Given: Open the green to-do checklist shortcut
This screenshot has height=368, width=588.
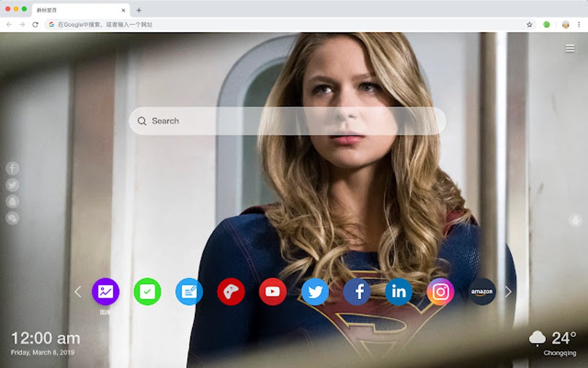Looking at the screenshot, I should 148,291.
